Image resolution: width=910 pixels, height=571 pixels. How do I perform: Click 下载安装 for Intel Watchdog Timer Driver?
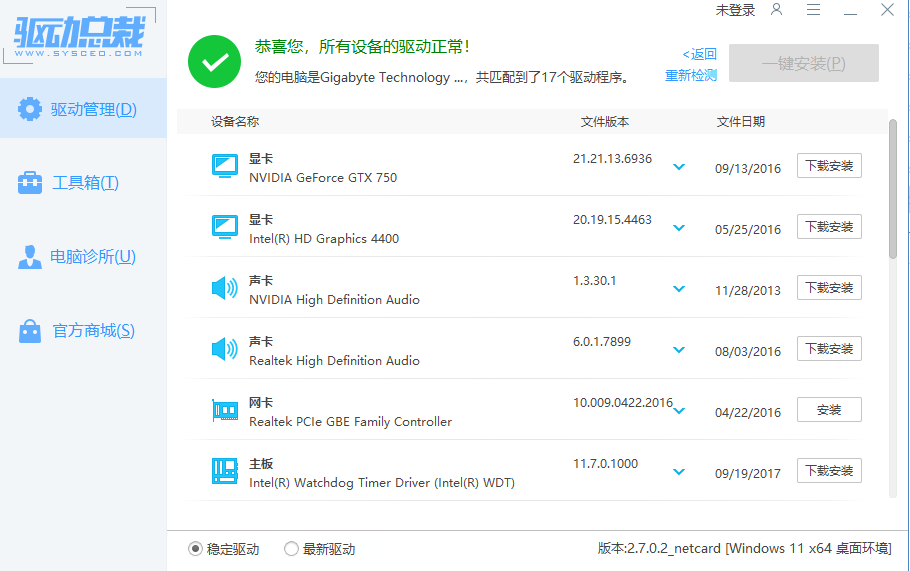829,471
